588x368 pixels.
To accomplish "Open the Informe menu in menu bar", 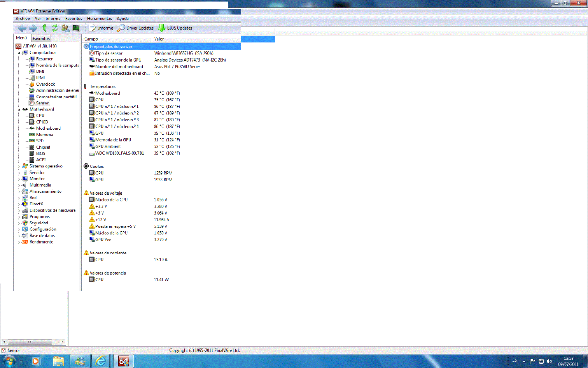I will (53, 18).
